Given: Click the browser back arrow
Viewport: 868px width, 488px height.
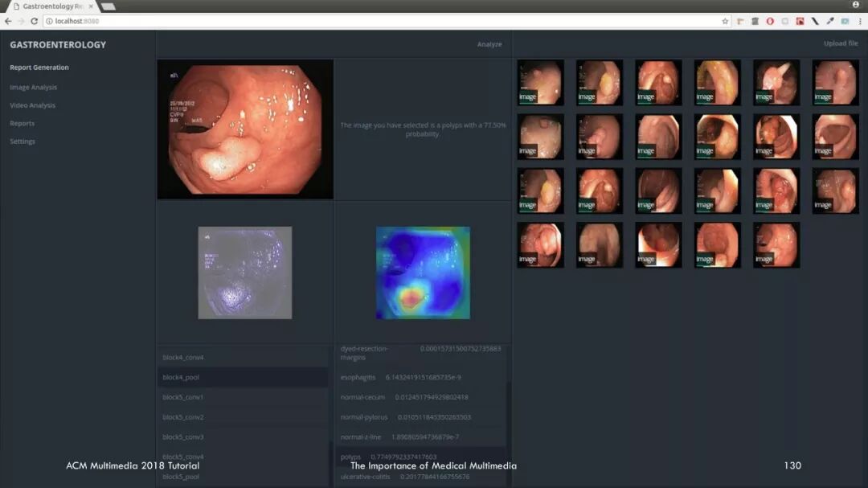Looking at the screenshot, I should [8, 21].
